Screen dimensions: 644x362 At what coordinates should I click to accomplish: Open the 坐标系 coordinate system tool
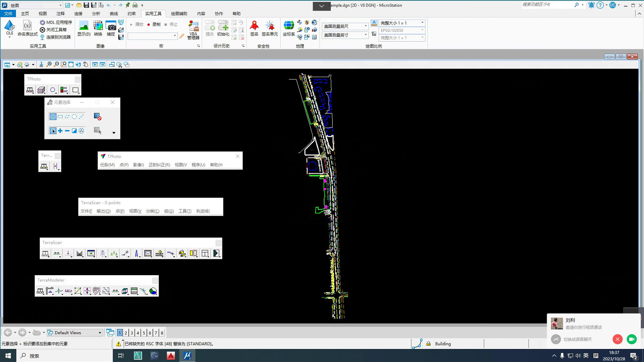click(289, 28)
